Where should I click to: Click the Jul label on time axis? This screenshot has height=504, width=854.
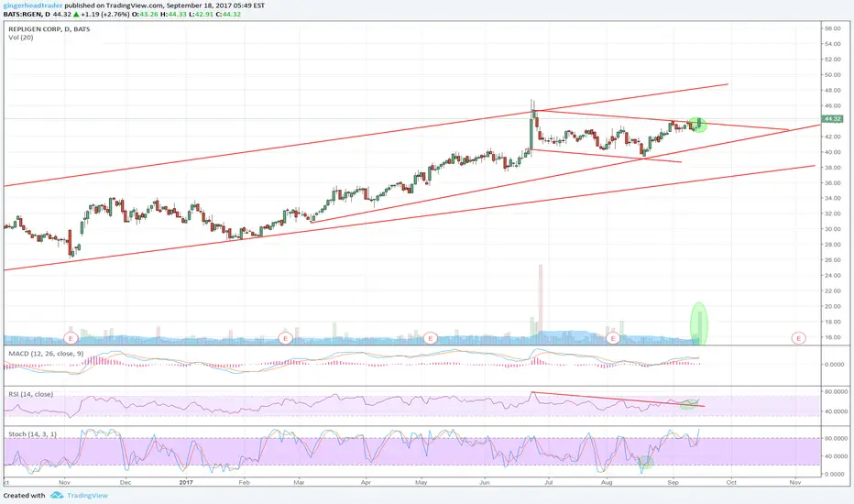(x=549, y=482)
